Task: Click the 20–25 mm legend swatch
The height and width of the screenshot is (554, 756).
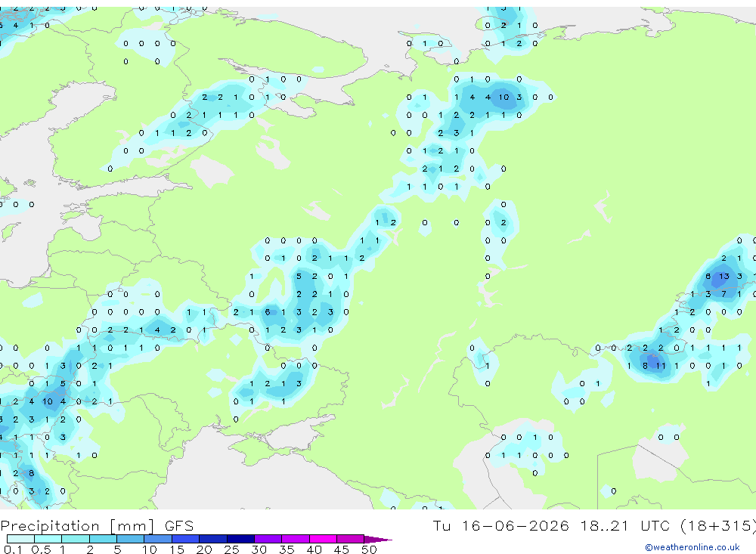Action: pos(213,539)
